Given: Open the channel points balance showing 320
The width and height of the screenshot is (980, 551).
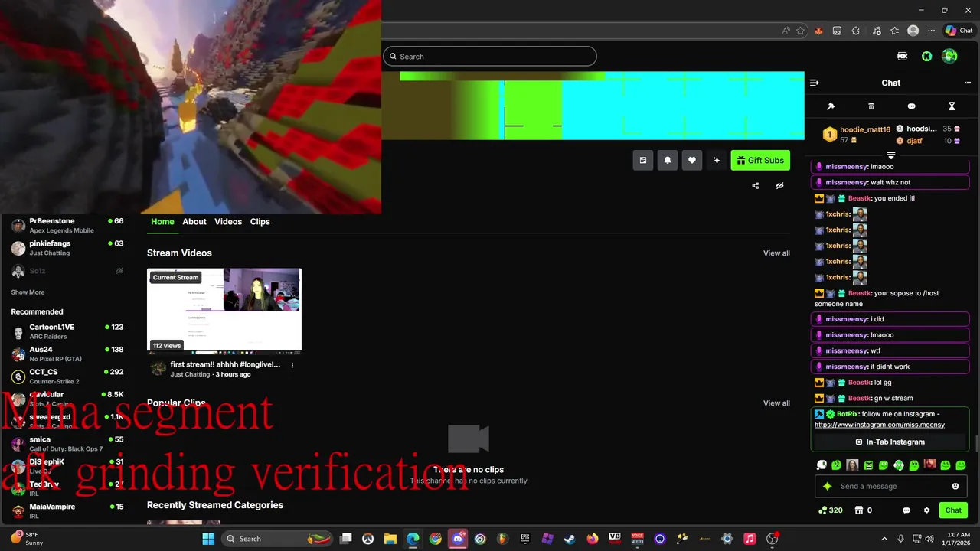Looking at the screenshot, I should 831,510.
